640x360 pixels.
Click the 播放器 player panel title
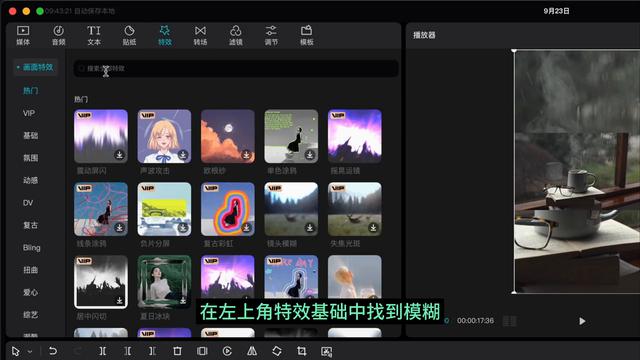(424, 35)
